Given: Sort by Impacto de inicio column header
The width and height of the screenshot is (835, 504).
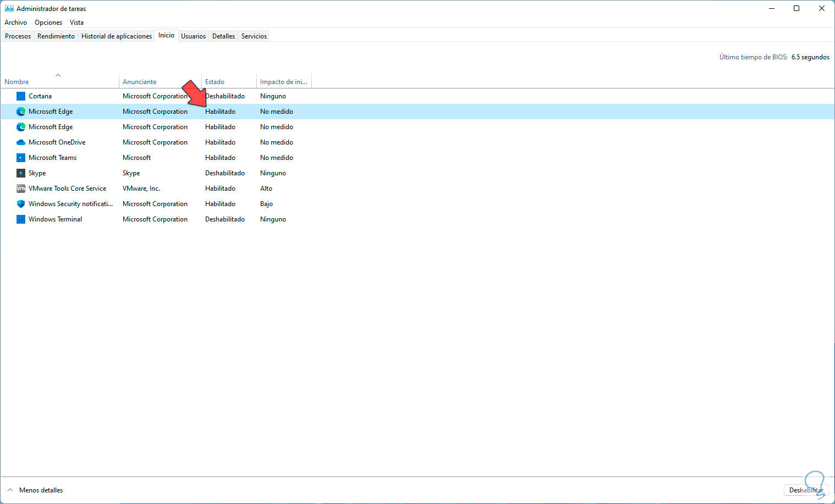Looking at the screenshot, I should 284,81.
